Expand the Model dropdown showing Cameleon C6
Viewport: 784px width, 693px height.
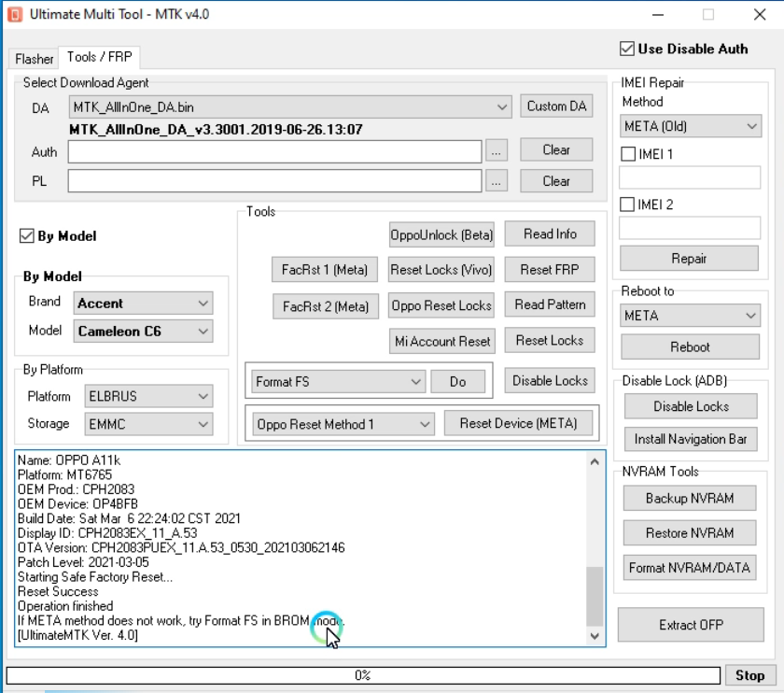coord(143,332)
